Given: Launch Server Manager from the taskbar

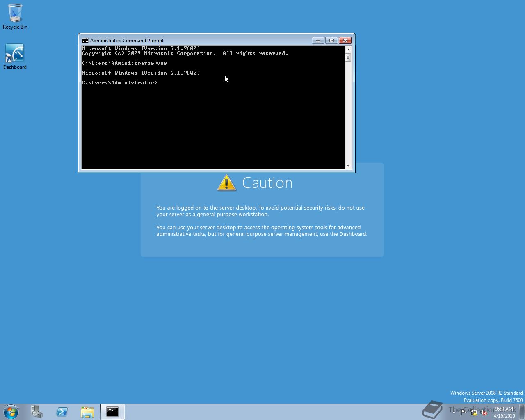Looking at the screenshot, I should pos(37,412).
